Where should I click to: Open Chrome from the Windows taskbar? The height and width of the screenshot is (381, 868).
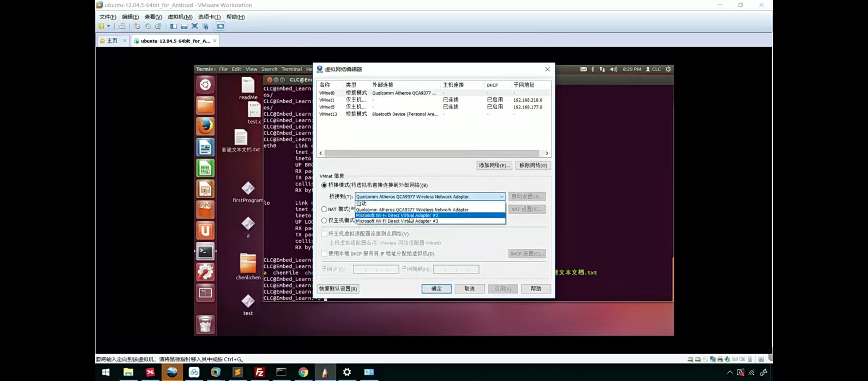[x=303, y=372]
